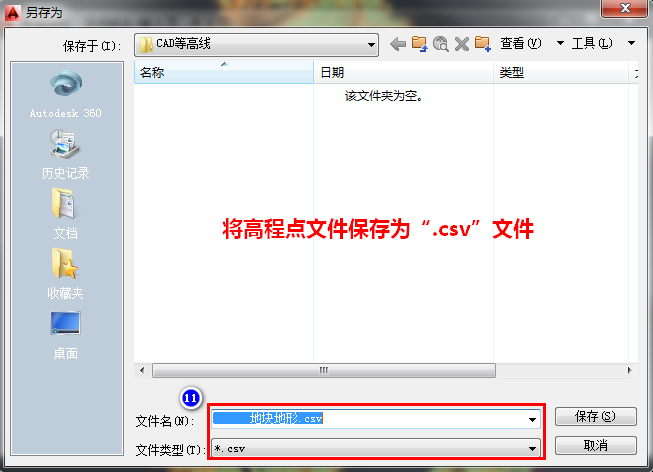653x472 pixels.
Task: Open the 文档 documents folder shortcut
Action: 66,214
